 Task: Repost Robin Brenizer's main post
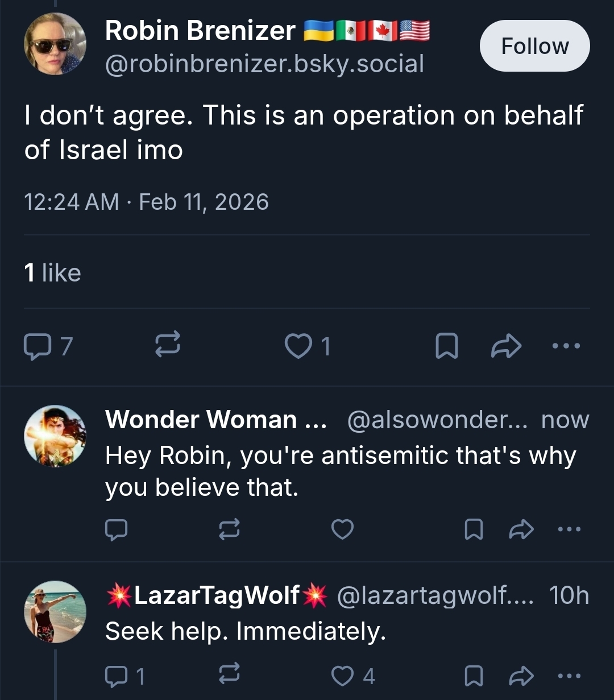coord(168,345)
